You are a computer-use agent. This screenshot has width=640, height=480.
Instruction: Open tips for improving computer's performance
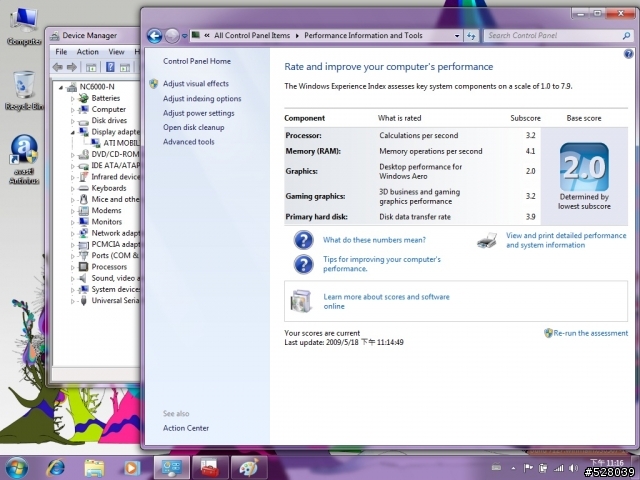(x=382, y=264)
